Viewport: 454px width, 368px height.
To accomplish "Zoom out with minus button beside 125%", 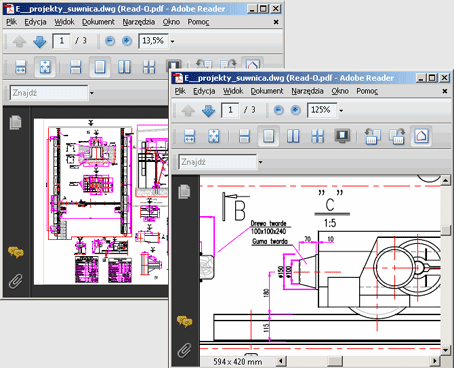I will (x=278, y=110).
